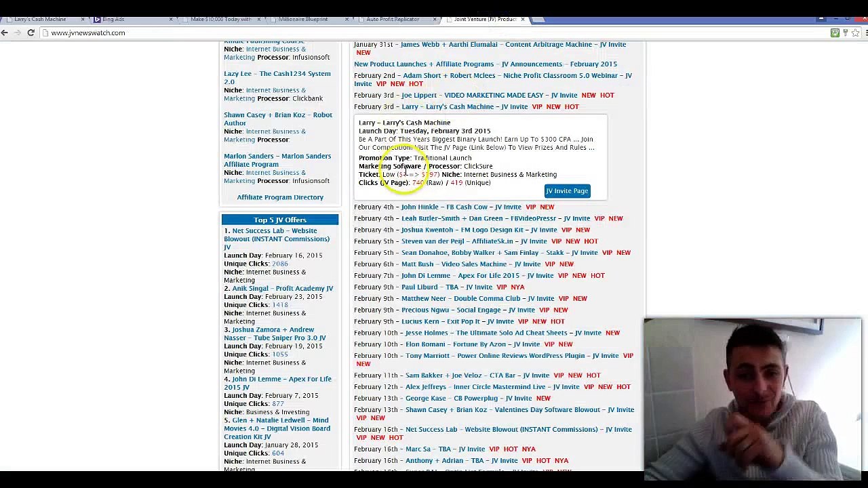Select the Joint Venture (JV) Product tab
The width and height of the screenshot is (868, 488).
click(485, 19)
